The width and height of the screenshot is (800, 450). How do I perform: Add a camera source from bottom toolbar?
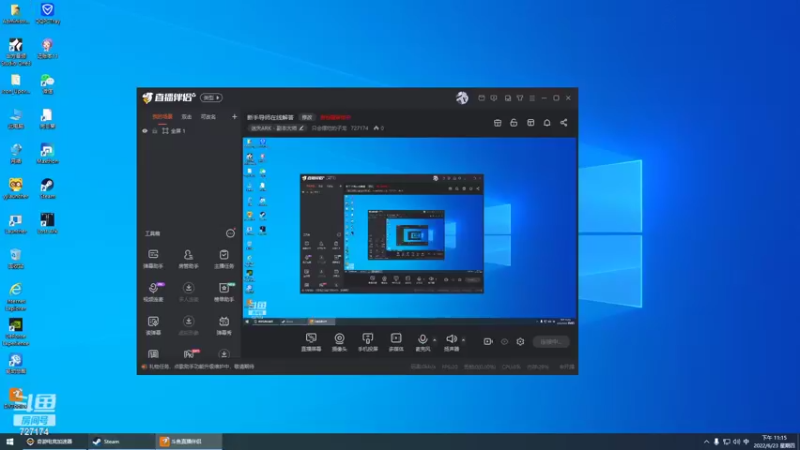pos(339,342)
